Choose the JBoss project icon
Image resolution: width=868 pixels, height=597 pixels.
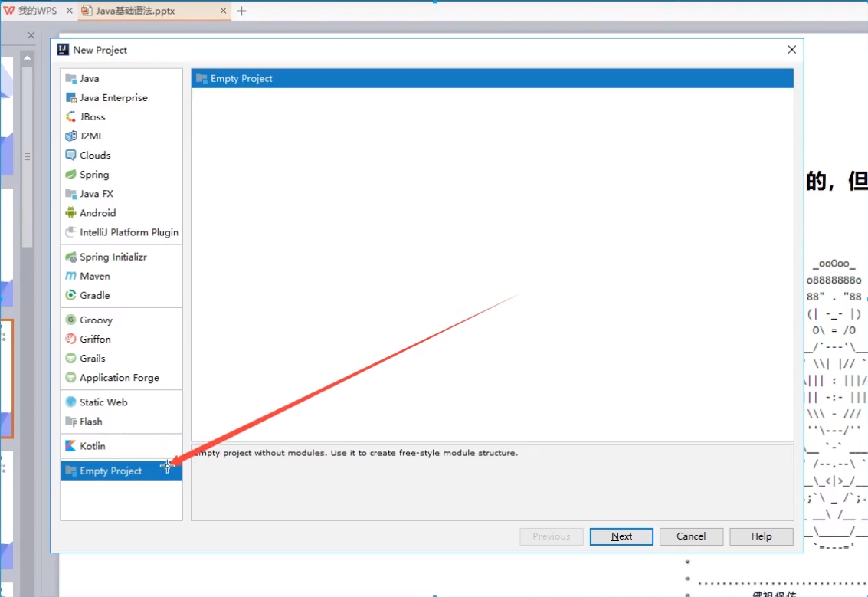tap(70, 116)
